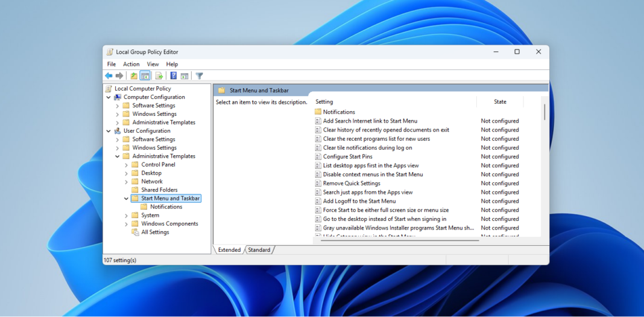The height and width of the screenshot is (317, 644).
Task: Click the Search just apps policy icon
Action: tap(318, 192)
